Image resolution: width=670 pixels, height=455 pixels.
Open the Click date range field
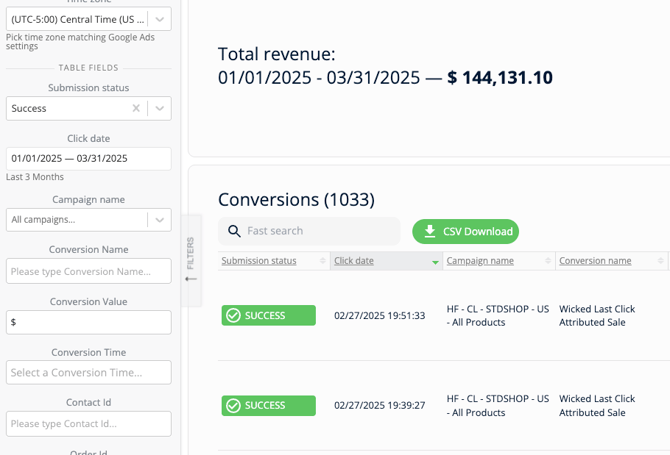pos(88,158)
